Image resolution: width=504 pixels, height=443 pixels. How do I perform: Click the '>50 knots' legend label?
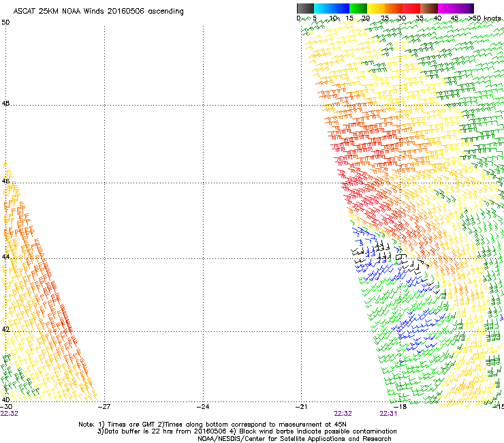pos(485,18)
